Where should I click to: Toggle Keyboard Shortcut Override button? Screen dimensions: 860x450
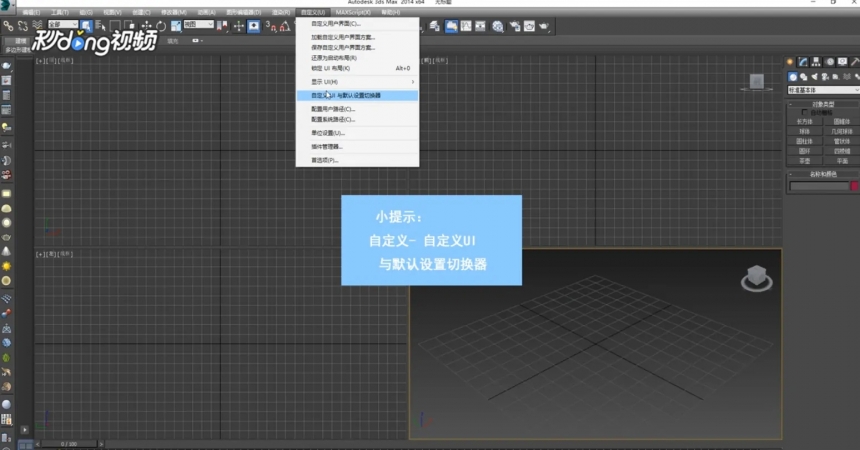pyautogui.click(x=254, y=26)
